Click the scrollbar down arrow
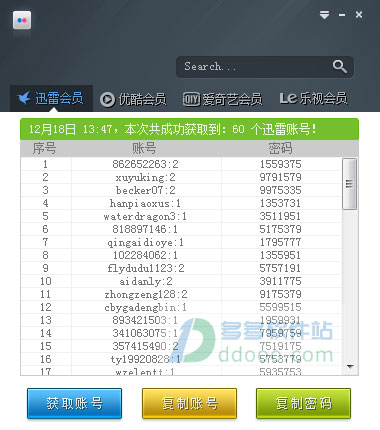This screenshot has width=380, height=430. tap(350, 366)
